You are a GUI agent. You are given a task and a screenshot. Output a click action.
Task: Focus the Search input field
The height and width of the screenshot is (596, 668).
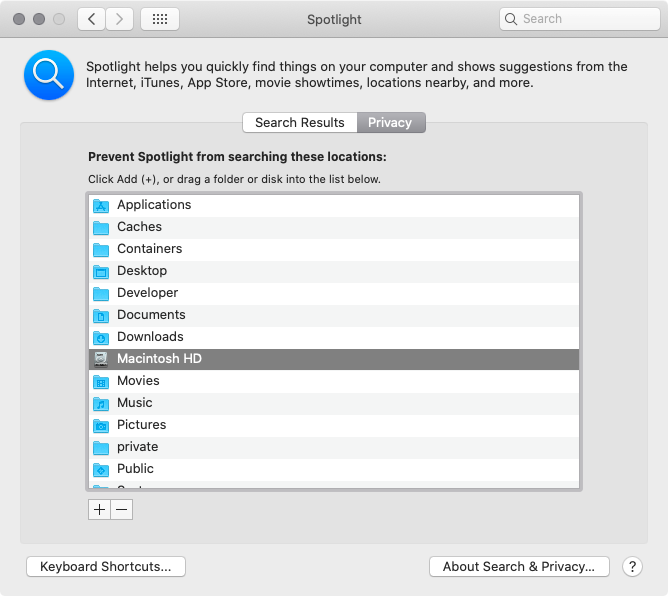[x=580, y=19]
